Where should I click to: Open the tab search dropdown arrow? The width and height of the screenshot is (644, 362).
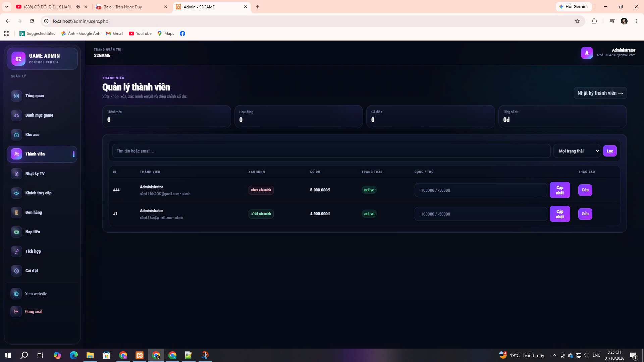coord(6,7)
